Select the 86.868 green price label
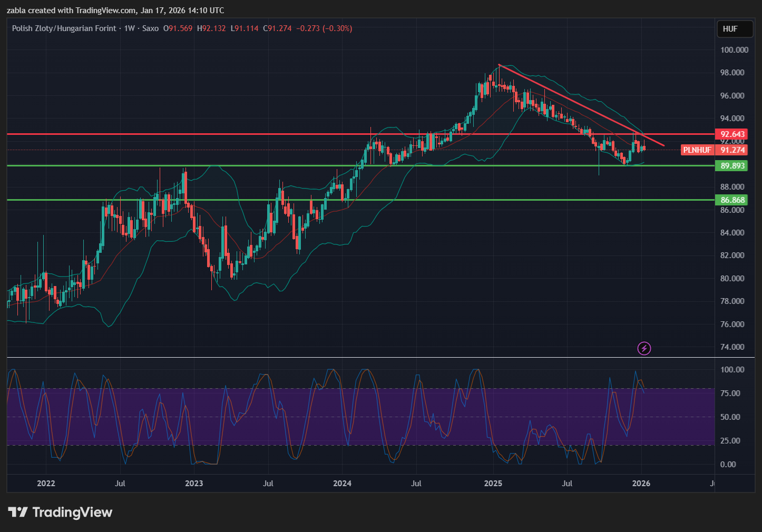The image size is (762, 532). coord(732,200)
